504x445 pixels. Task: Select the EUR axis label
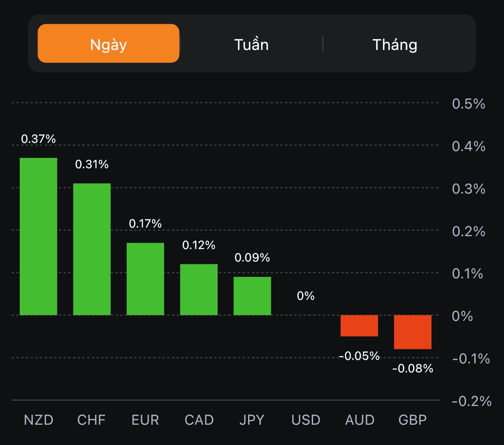[145, 420]
